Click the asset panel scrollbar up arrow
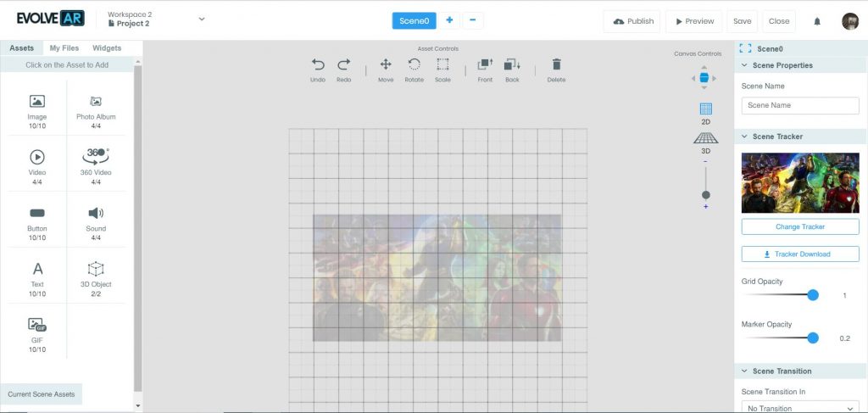 click(138, 62)
